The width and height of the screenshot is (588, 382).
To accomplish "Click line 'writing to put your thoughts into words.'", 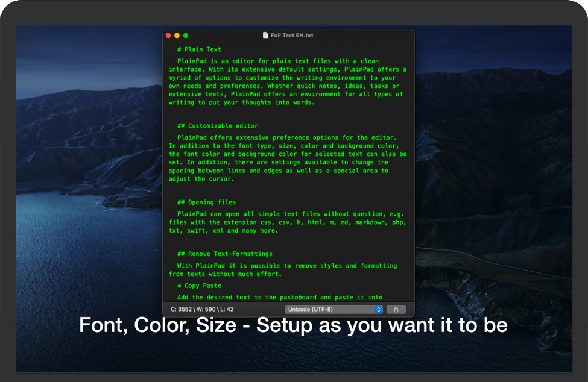I will click(242, 102).
